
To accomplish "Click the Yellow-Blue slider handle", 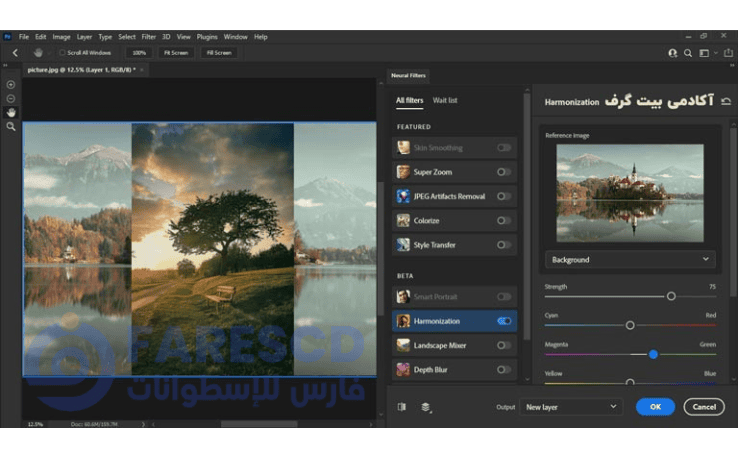I will [630, 382].
